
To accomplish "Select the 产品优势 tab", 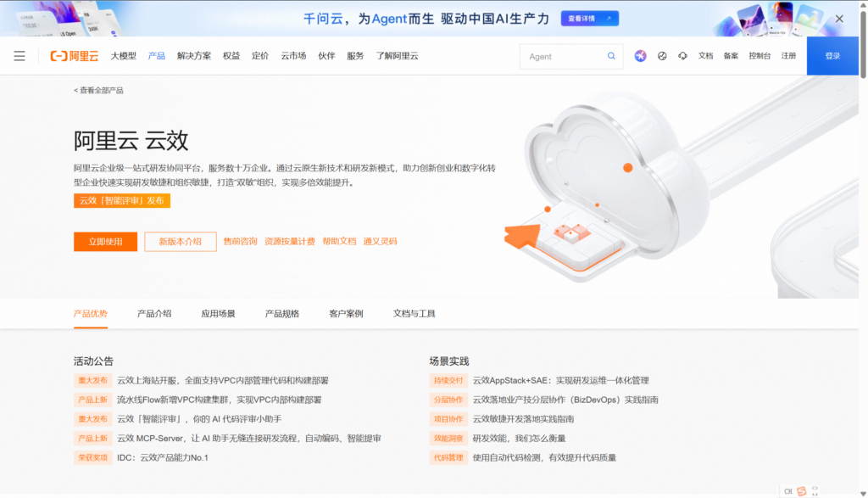I will click(90, 314).
